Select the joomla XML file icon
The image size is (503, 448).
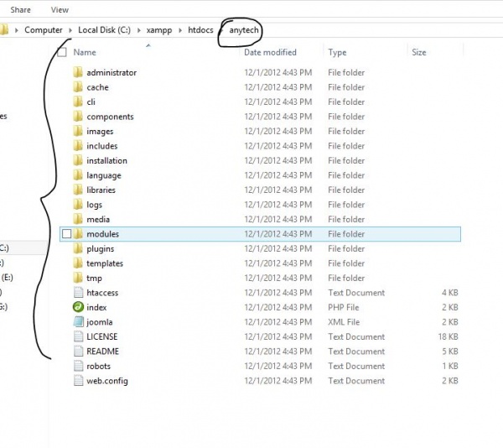[x=78, y=322]
